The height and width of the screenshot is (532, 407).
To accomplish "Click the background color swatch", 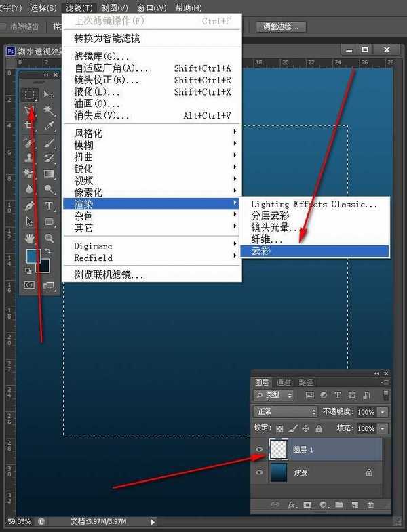I will (x=45, y=267).
